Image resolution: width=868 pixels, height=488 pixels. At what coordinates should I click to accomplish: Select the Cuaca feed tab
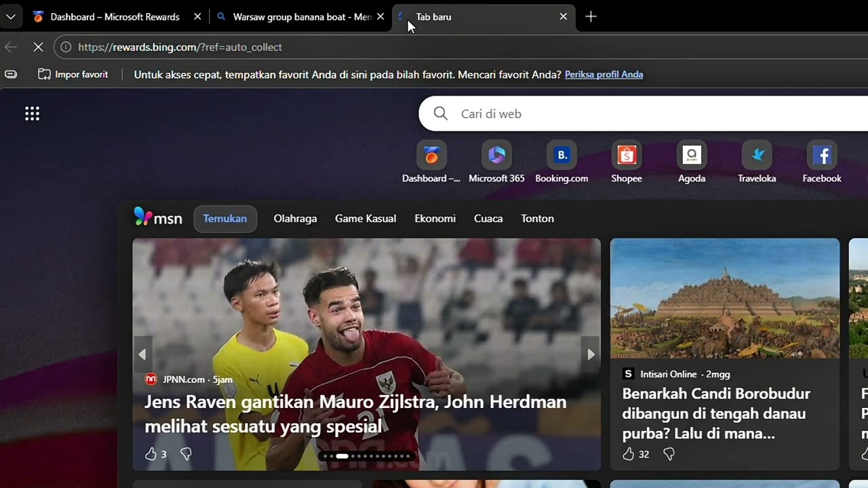pos(488,219)
